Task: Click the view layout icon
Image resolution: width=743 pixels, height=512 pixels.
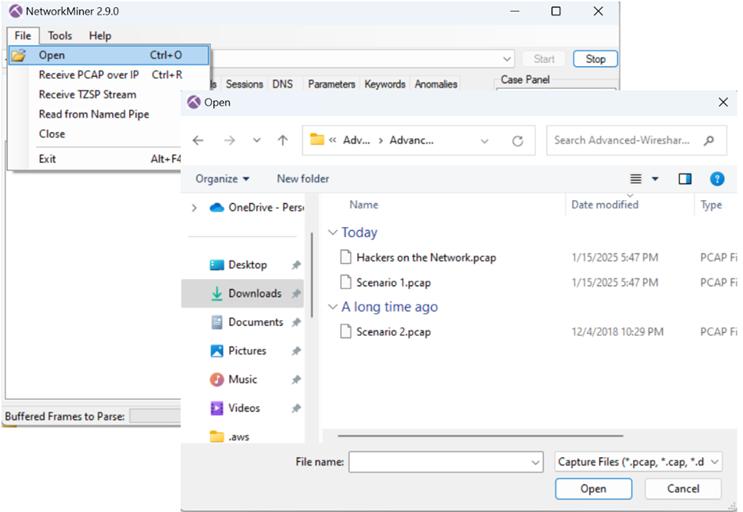Action: 635,179
